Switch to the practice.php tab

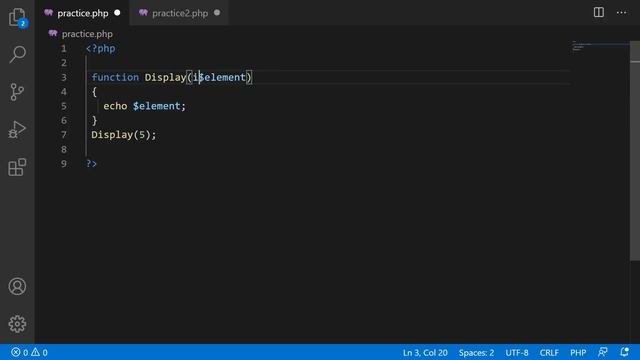[x=82, y=13]
